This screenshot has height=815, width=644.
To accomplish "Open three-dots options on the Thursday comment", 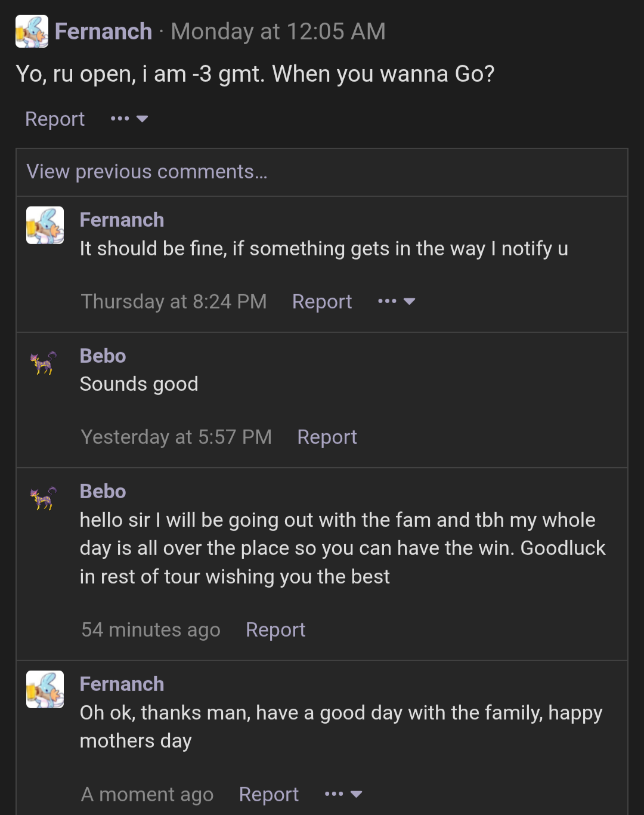I will click(386, 301).
